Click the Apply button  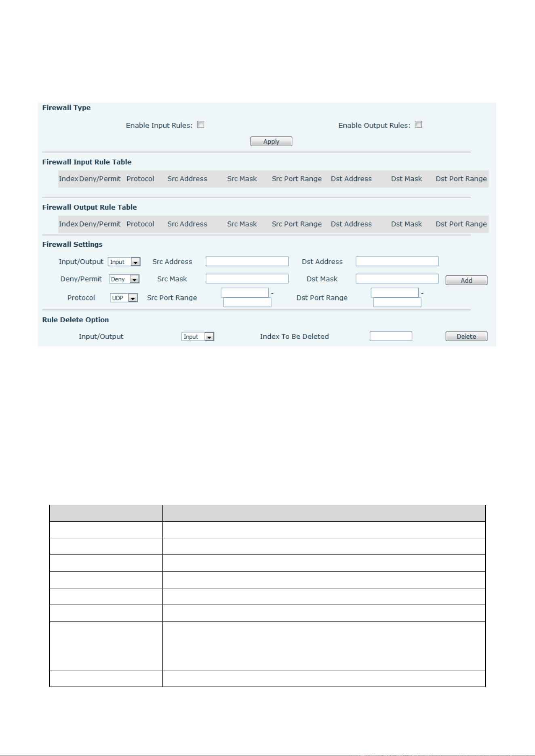click(x=271, y=141)
